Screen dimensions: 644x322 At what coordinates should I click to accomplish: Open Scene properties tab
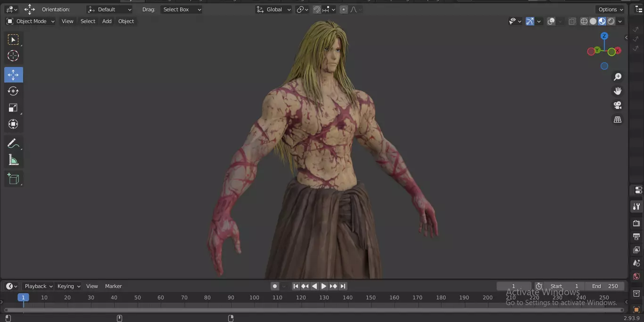point(636,263)
